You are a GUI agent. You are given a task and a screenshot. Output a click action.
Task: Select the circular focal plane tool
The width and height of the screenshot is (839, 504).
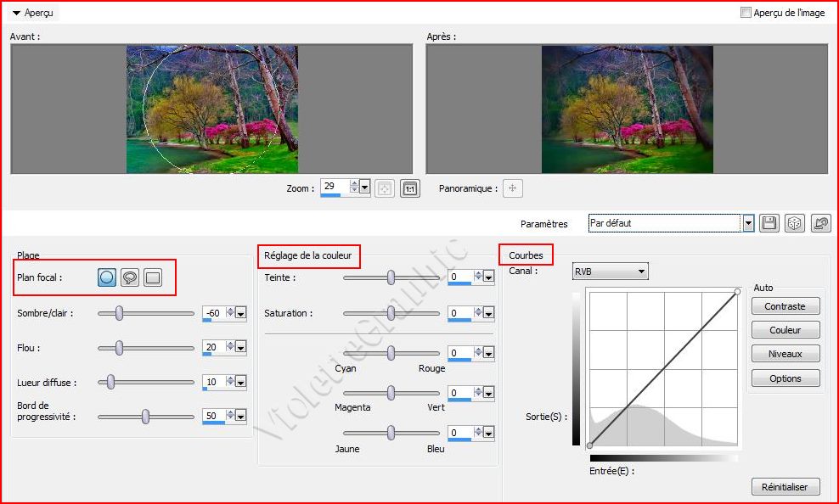pyautogui.click(x=107, y=277)
